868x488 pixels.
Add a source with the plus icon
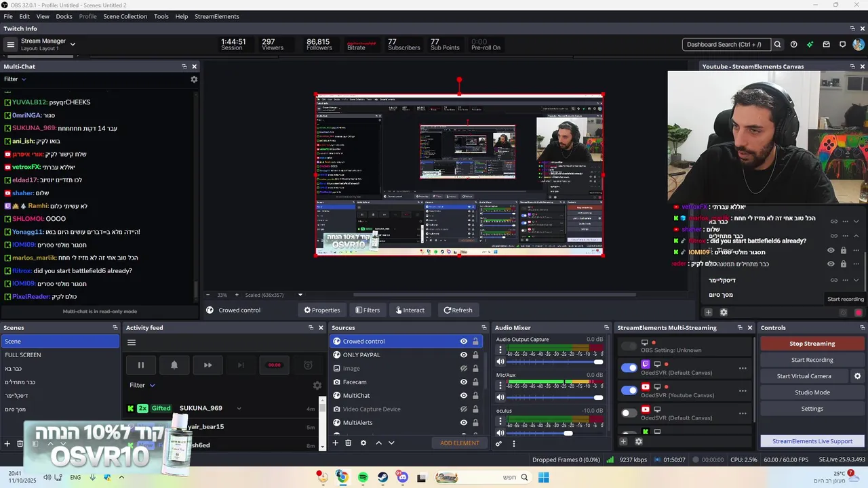[x=335, y=443]
